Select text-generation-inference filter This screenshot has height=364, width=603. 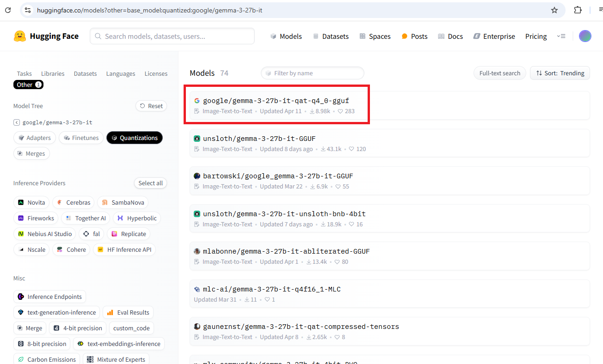[x=57, y=312]
